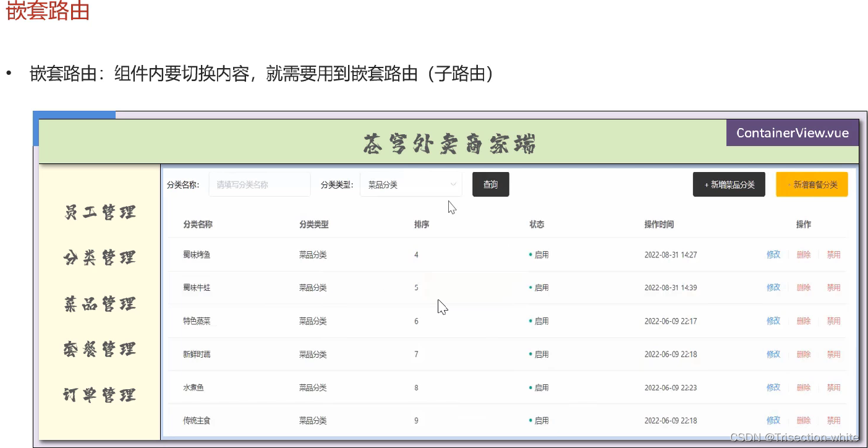Click 禁用 for 传统主食
This screenshot has height=448, width=868.
(x=834, y=420)
